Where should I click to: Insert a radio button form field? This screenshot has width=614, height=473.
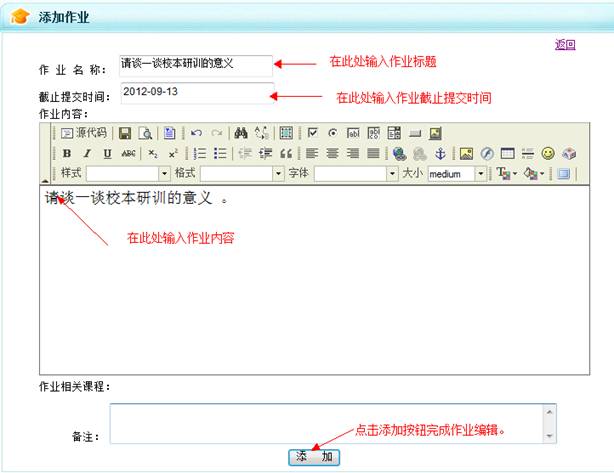point(333,133)
